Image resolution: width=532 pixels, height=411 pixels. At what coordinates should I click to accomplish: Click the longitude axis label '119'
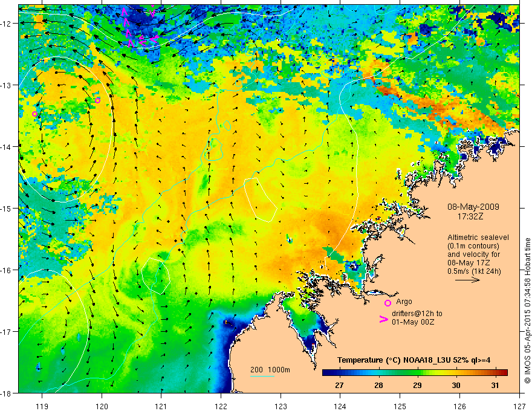[42, 406]
